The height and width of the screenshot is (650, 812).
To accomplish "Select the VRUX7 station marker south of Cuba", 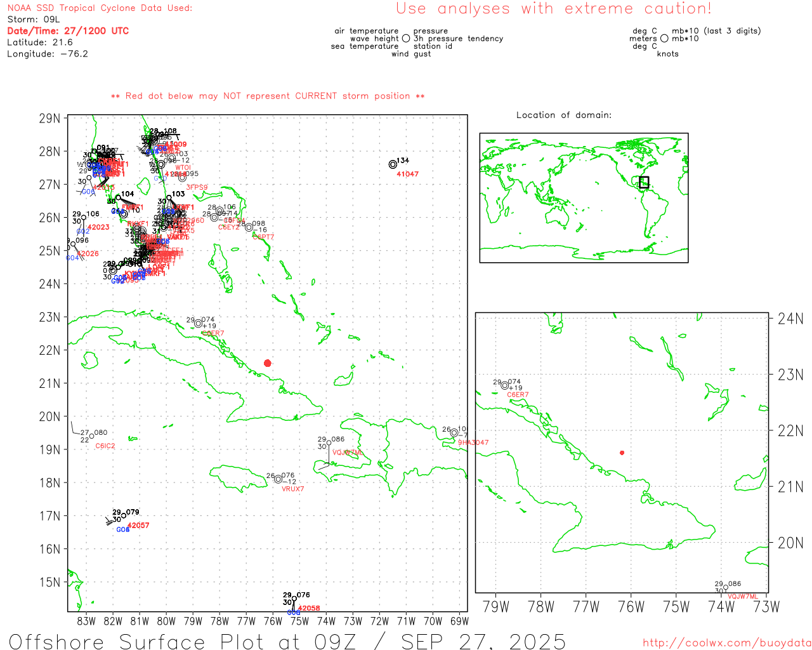I will [278, 479].
